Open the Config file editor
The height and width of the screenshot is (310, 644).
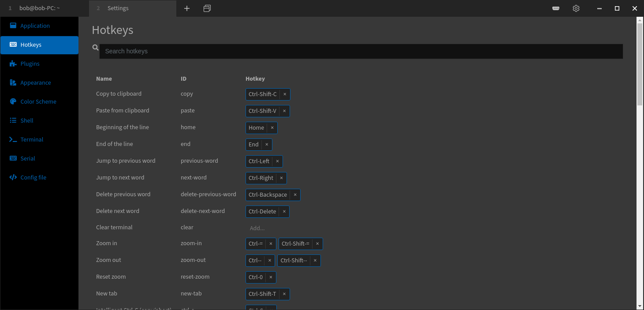point(33,177)
